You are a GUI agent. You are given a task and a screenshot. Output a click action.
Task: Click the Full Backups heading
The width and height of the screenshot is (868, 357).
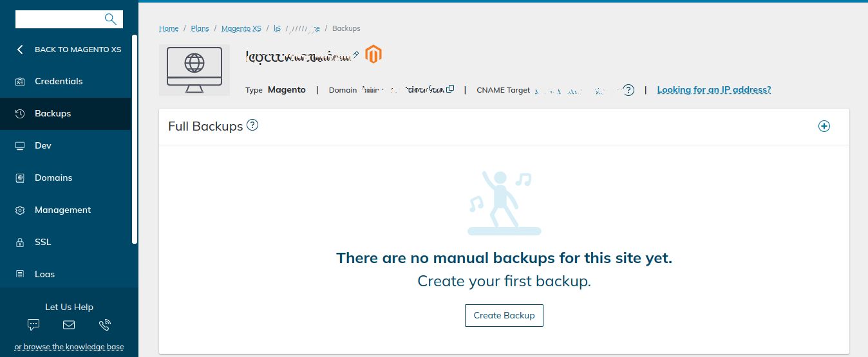(x=205, y=126)
